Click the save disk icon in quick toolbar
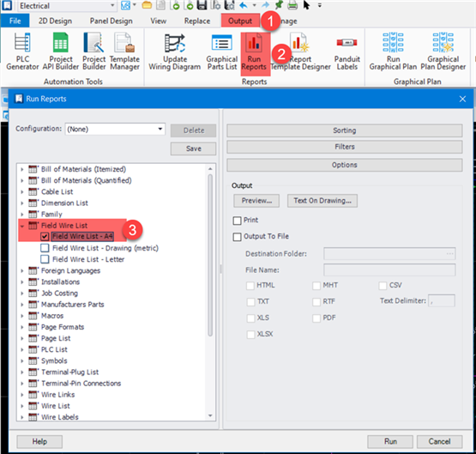Screen dimensions: 476x454 click(202, 5)
